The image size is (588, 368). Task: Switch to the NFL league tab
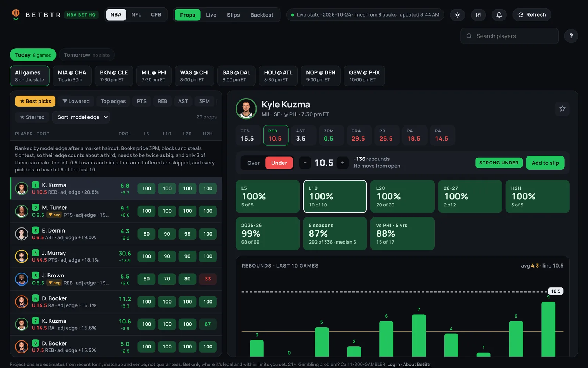(136, 15)
